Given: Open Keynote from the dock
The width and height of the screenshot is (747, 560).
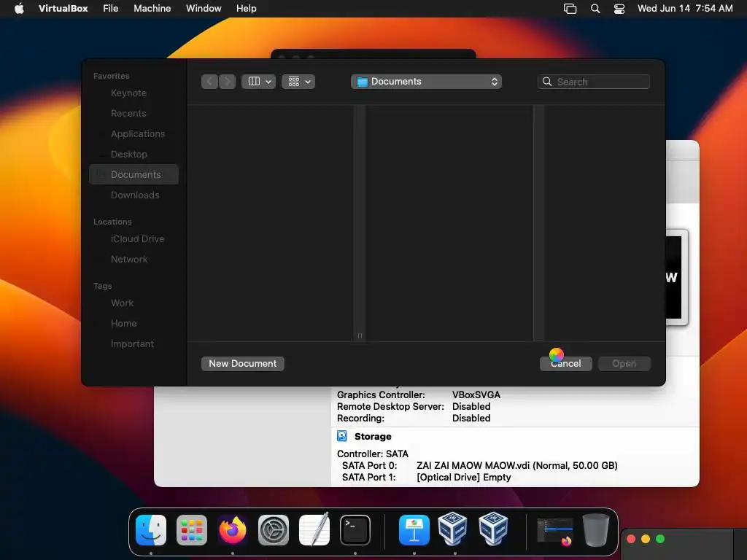Looking at the screenshot, I should pyautogui.click(x=414, y=530).
